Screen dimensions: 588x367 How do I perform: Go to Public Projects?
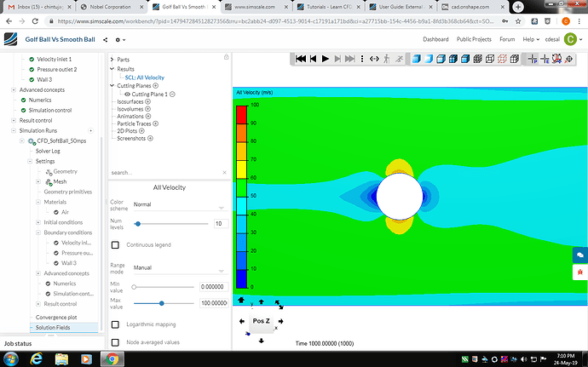point(475,39)
